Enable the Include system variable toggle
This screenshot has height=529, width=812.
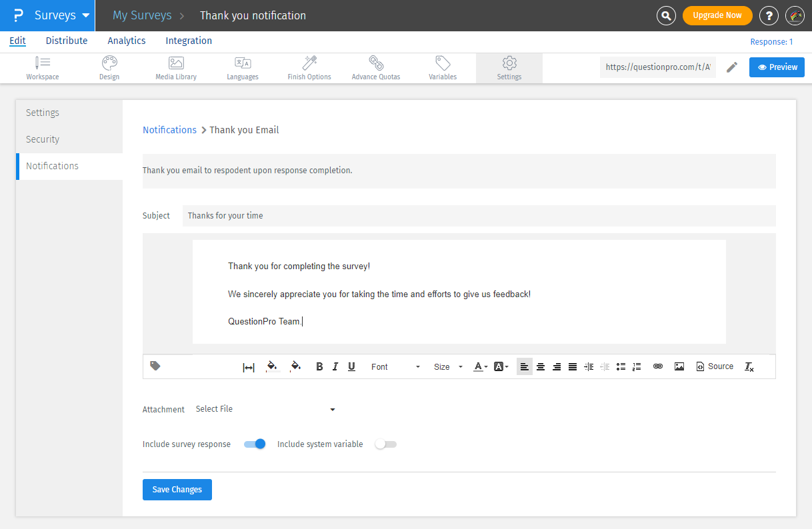(x=385, y=444)
